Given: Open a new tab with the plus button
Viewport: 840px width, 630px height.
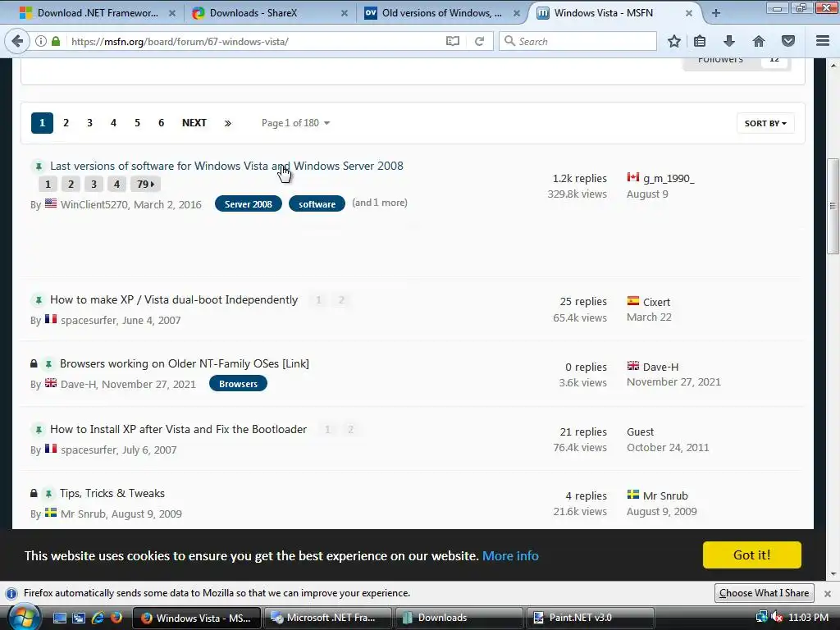Looking at the screenshot, I should (x=715, y=13).
